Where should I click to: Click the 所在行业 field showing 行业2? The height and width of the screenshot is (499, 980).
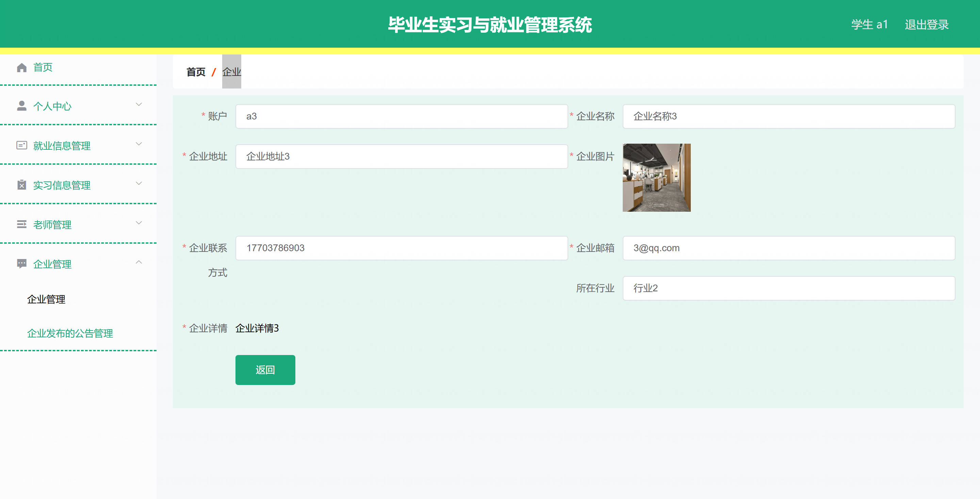[788, 288]
